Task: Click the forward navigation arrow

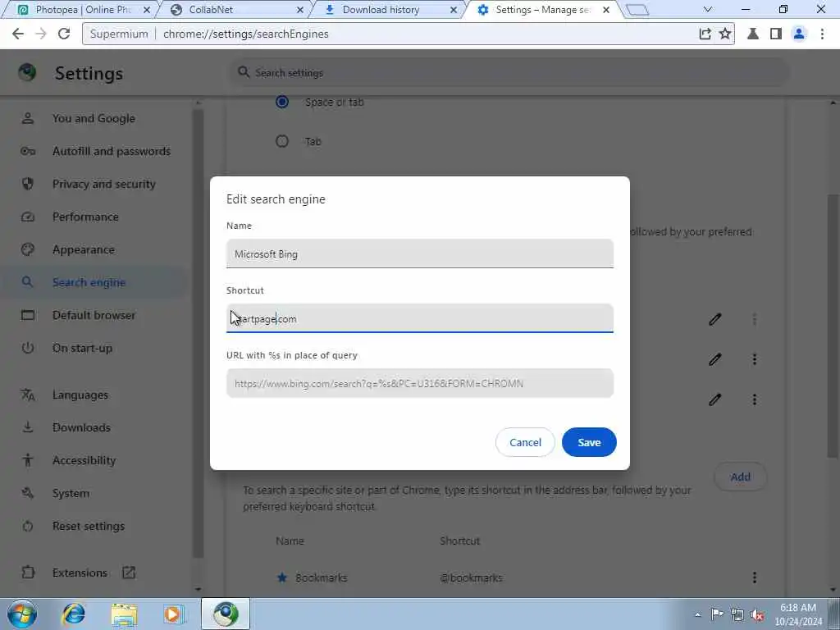Action: pyautogui.click(x=41, y=34)
